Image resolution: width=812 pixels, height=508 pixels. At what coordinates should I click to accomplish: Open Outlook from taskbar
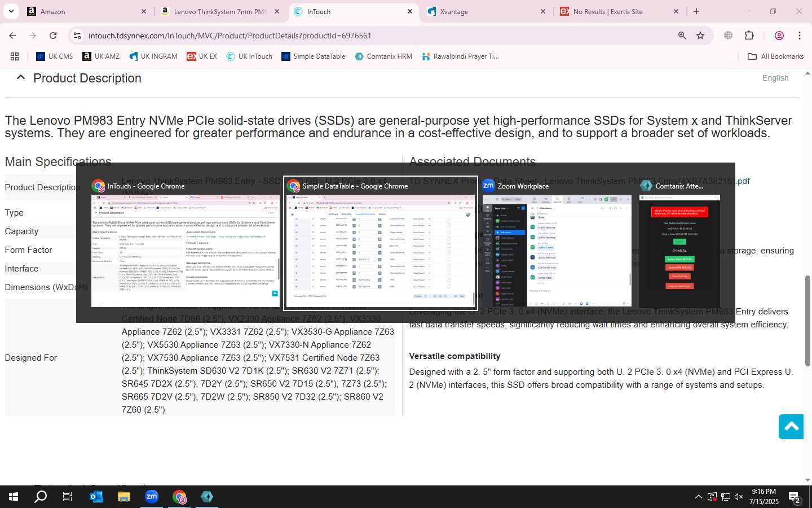[96, 497]
